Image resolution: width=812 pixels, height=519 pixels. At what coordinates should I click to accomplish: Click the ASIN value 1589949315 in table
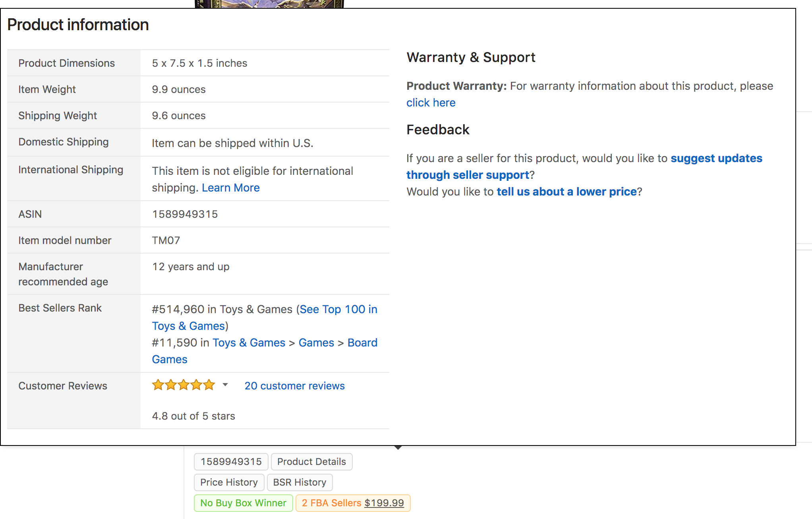click(x=185, y=214)
